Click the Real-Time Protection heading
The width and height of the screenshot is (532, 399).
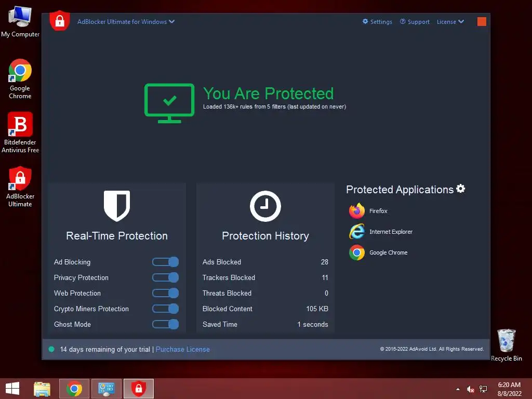[117, 236]
